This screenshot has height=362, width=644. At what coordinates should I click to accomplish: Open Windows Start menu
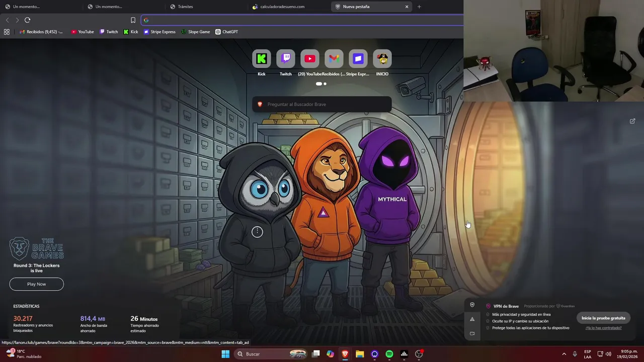[x=225, y=354]
